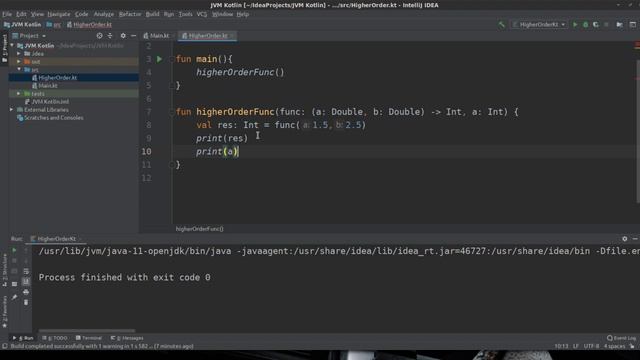Viewport: 640px width, 360px height.
Task: Minimize Run panel with the minus icon
Action: tap(635, 239)
